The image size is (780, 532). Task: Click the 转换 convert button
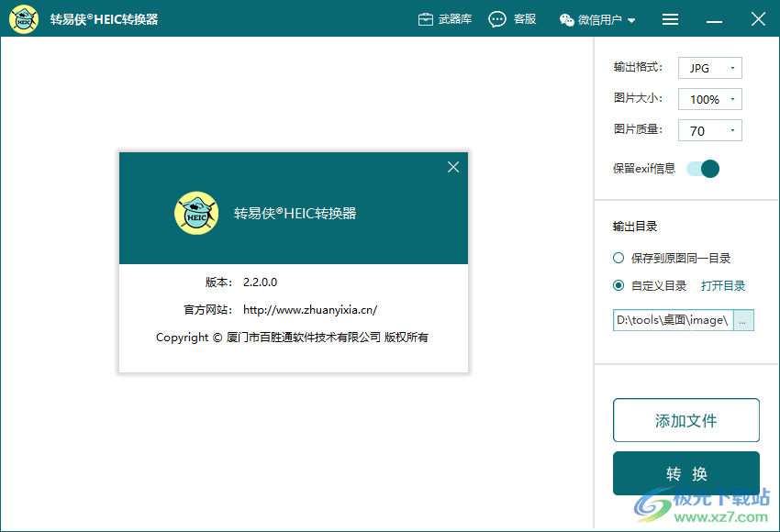(x=686, y=473)
